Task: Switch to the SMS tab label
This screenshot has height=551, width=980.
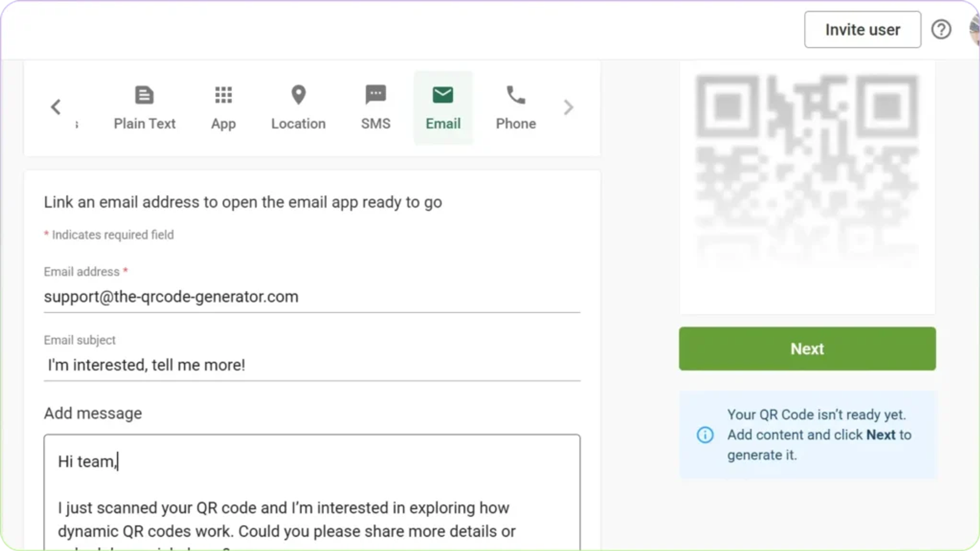Action: pyautogui.click(x=376, y=123)
